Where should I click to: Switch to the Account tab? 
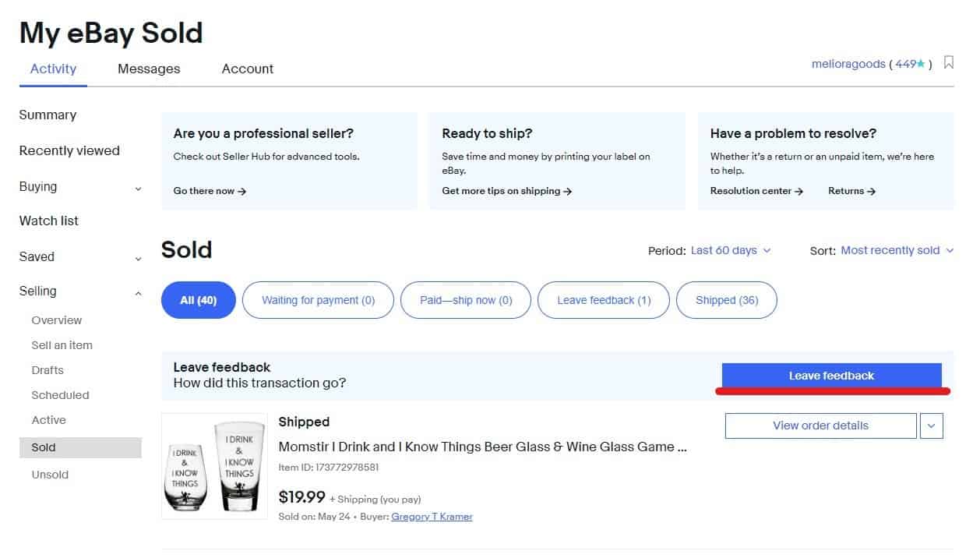click(x=248, y=69)
